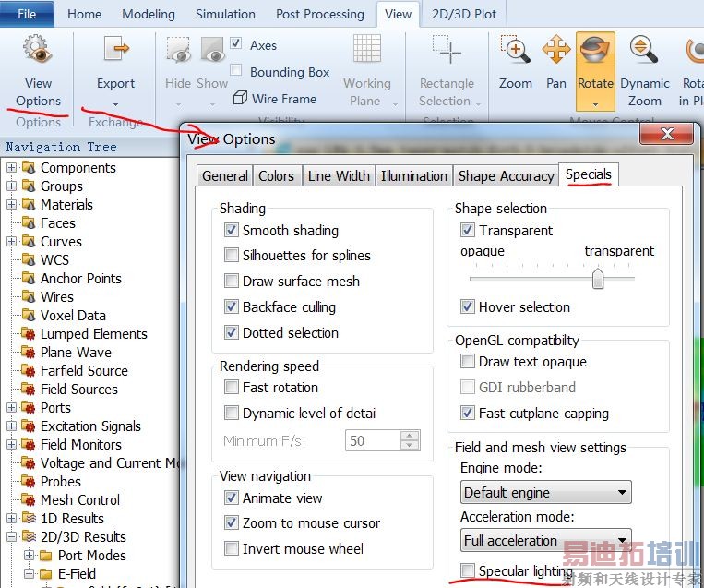Select Lumped Elements icon in tree
Viewport: 704px width, 588px height.
click(x=29, y=334)
